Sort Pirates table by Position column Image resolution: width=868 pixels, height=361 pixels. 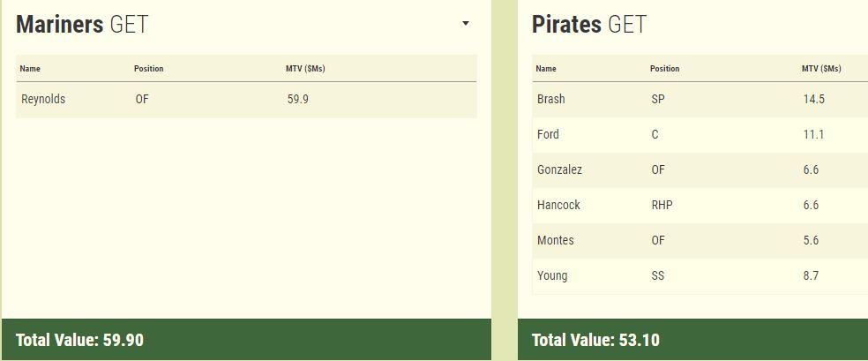(664, 69)
